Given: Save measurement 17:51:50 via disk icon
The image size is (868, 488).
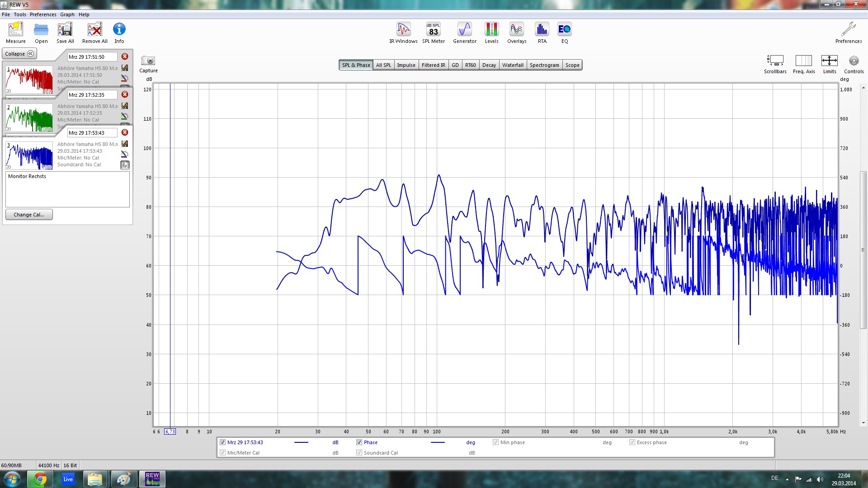Looking at the screenshot, I should click(x=125, y=68).
